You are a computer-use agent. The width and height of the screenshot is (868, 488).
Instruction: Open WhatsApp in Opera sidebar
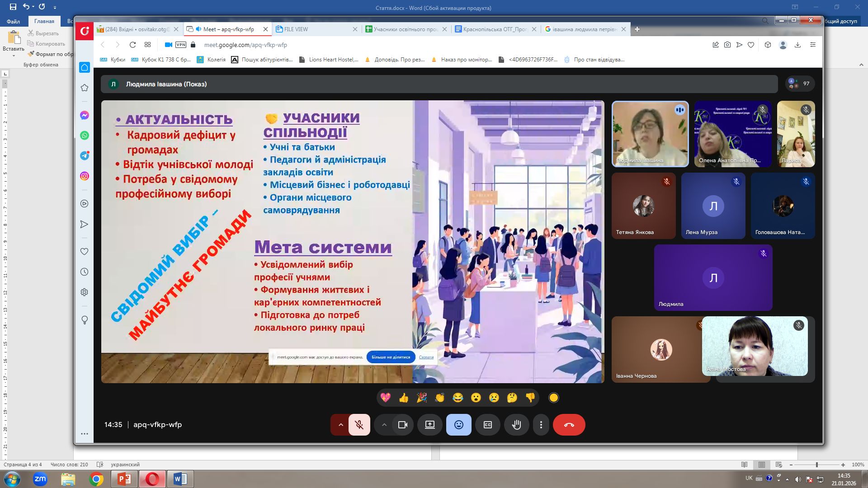click(85, 136)
